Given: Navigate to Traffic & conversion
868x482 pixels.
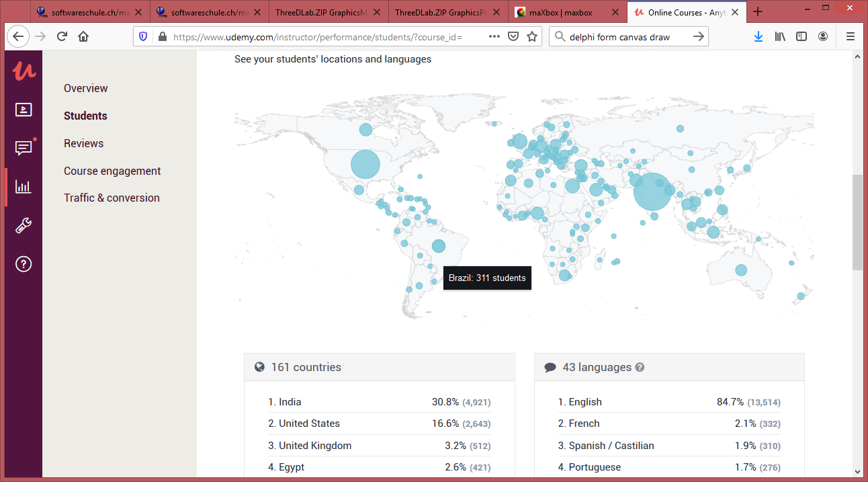Looking at the screenshot, I should click(x=112, y=198).
